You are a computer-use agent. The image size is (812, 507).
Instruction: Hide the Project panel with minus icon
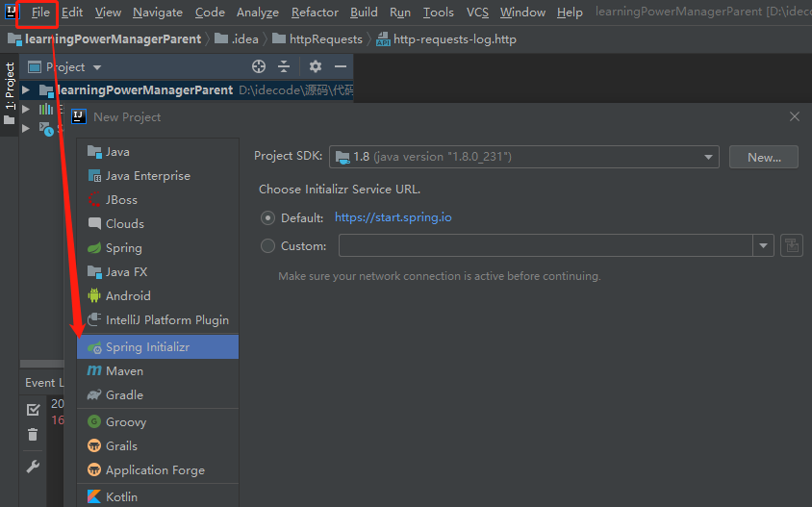(x=341, y=66)
